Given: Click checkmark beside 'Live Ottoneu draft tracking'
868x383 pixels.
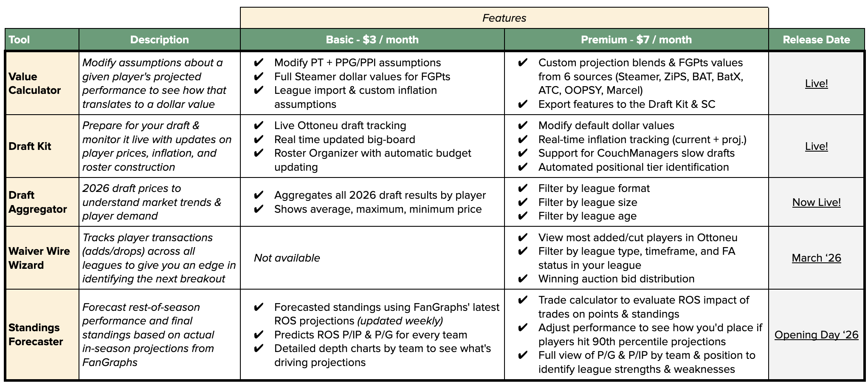Looking at the screenshot, I should click(258, 126).
